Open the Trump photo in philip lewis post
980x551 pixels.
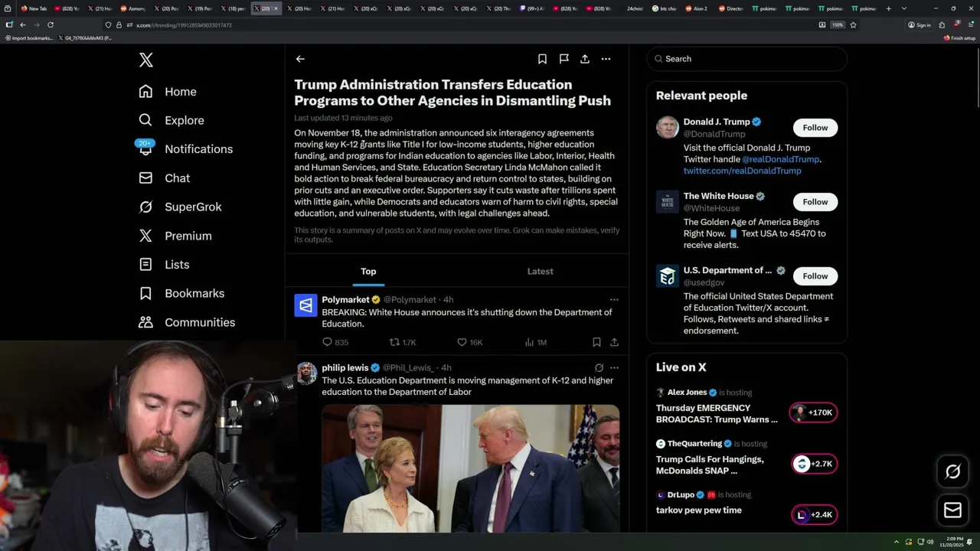470,468
